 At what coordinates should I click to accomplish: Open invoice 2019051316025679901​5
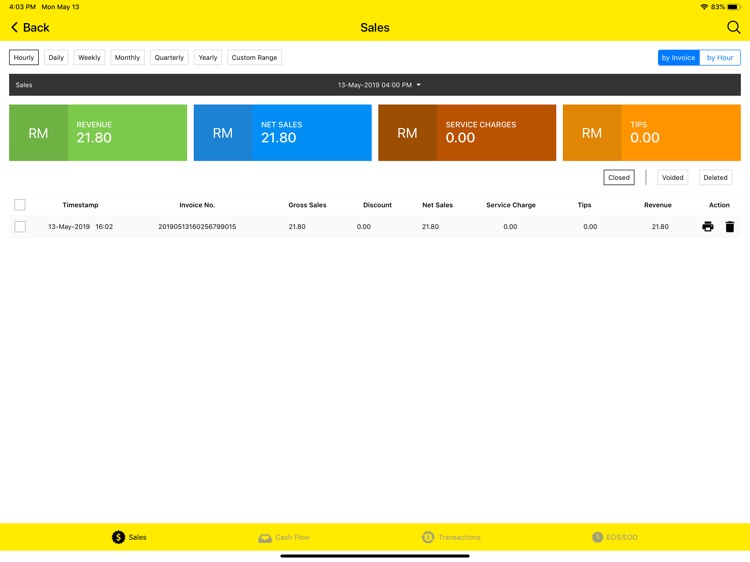point(197,227)
